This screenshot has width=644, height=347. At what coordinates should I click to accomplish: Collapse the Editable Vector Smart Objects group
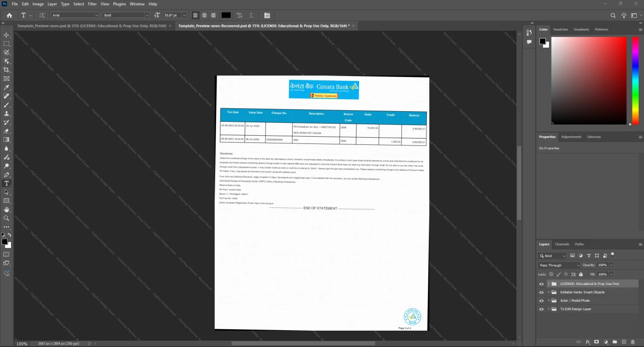tap(549, 292)
